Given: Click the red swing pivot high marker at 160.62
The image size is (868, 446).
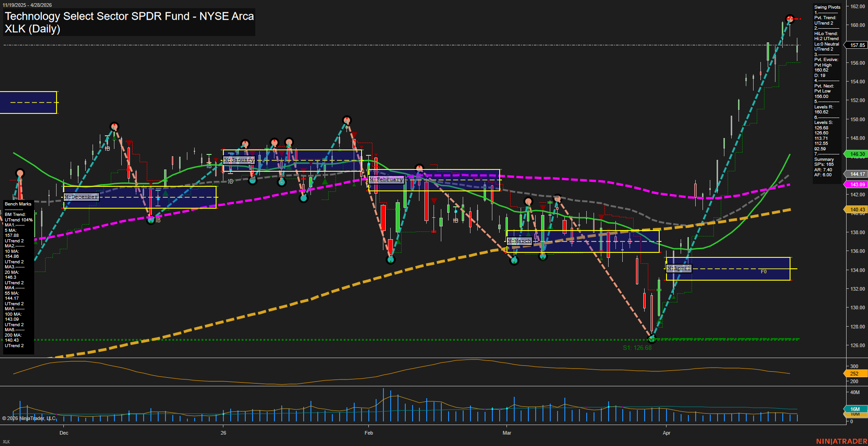Looking at the screenshot, I should pyautogui.click(x=790, y=19).
